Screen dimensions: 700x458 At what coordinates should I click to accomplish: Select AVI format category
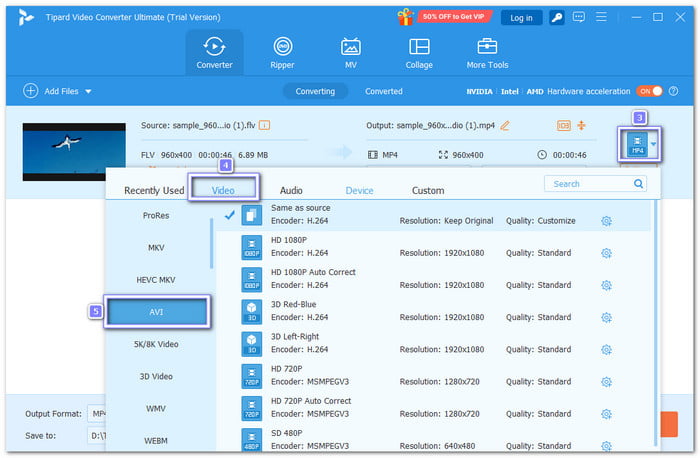[x=157, y=312]
